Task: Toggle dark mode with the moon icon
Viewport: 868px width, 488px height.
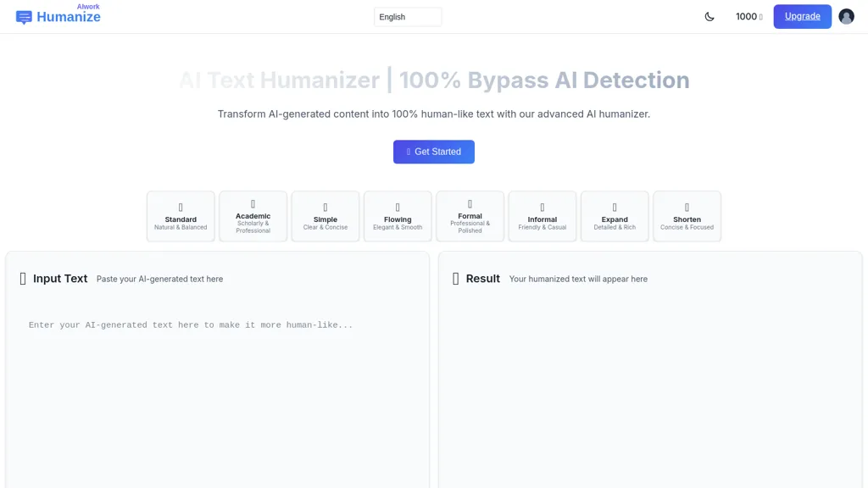Action: (709, 17)
